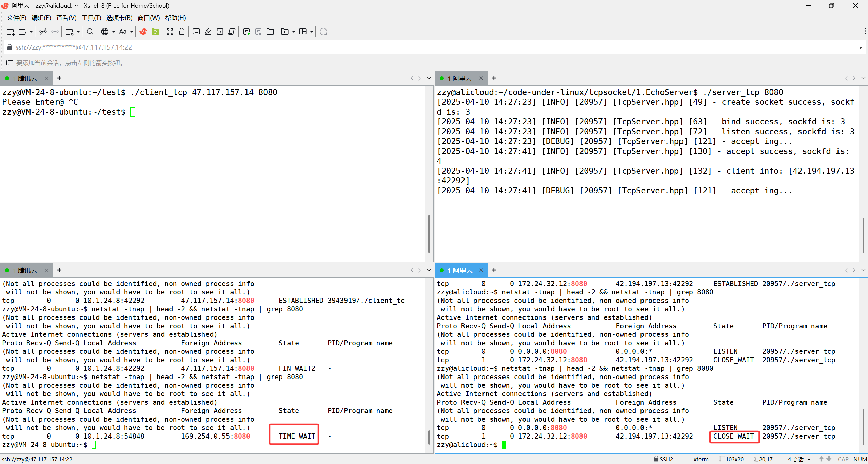Viewport: 868px width, 464px height.
Task: Click the Fullscreen toolbar icon
Action: pyautogui.click(x=170, y=32)
